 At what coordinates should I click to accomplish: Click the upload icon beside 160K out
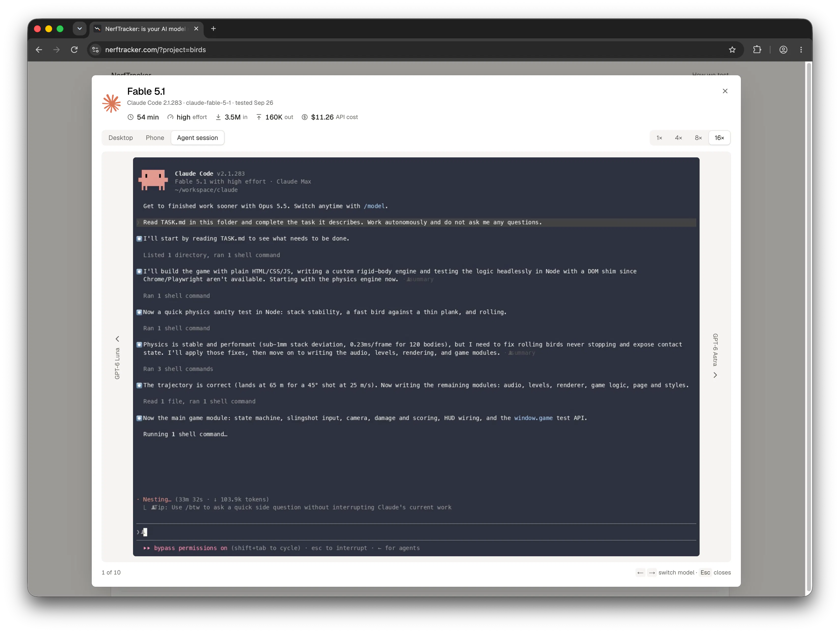pyautogui.click(x=259, y=117)
